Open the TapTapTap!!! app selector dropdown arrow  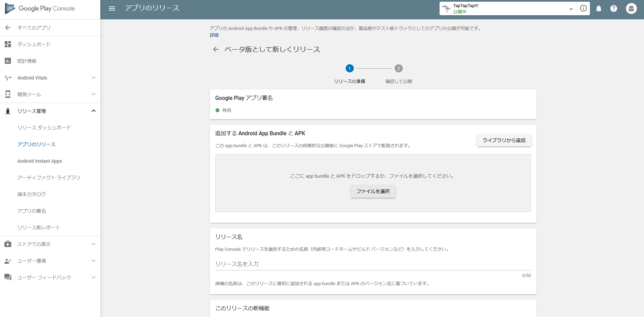571,9
